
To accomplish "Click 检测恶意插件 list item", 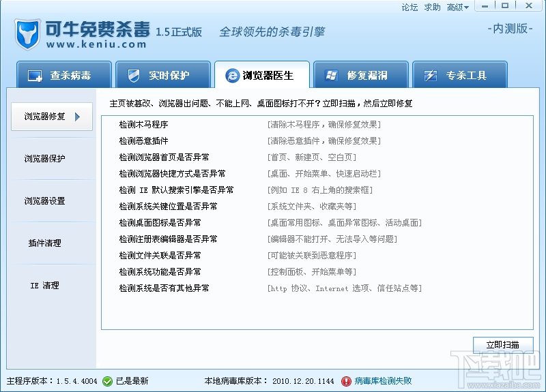I will pyautogui.click(x=143, y=141).
